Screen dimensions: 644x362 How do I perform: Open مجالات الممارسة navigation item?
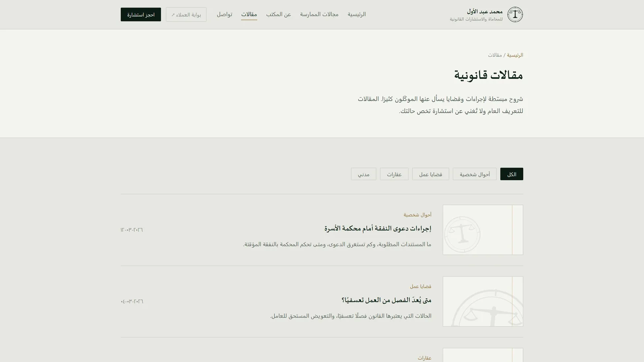pyautogui.click(x=319, y=14)
